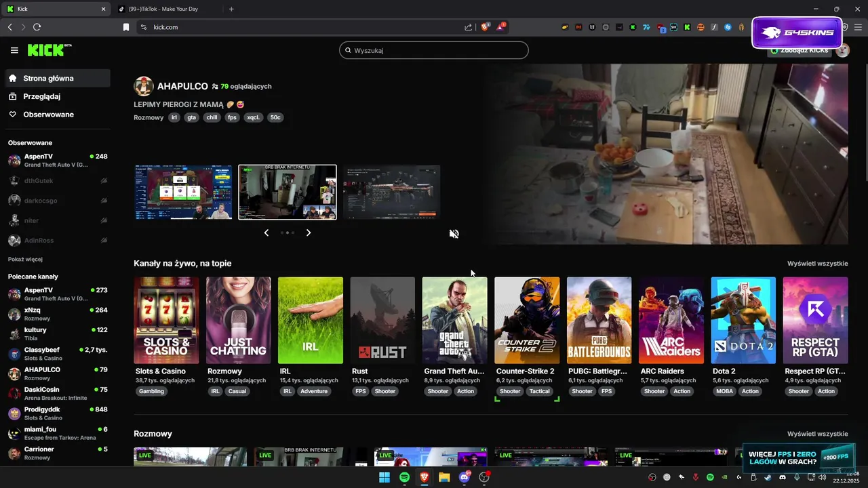868x488 pixels.
Task: Click the share icon in address bar
Action: (x=468, y=27)
